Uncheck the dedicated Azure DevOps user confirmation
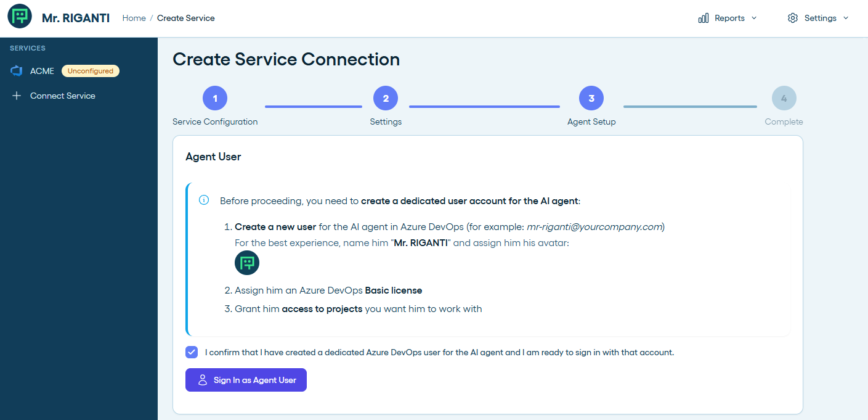Screen dimensions: 868x420 191,352
